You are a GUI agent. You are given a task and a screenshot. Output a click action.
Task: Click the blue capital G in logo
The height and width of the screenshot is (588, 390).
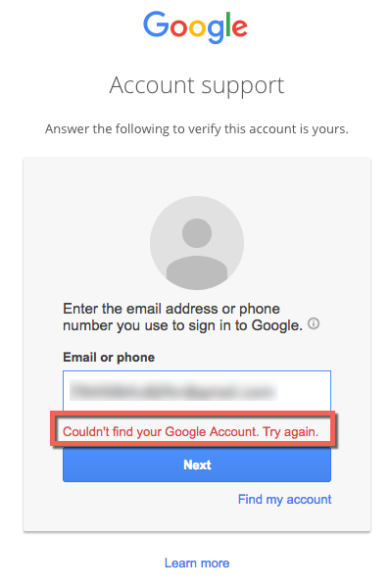(157, 24)
